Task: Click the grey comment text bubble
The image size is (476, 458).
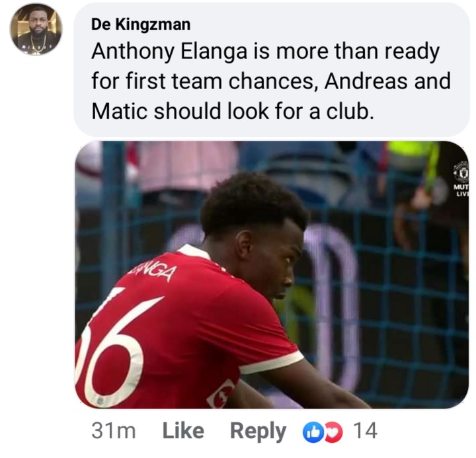Action: click(272, 69)
